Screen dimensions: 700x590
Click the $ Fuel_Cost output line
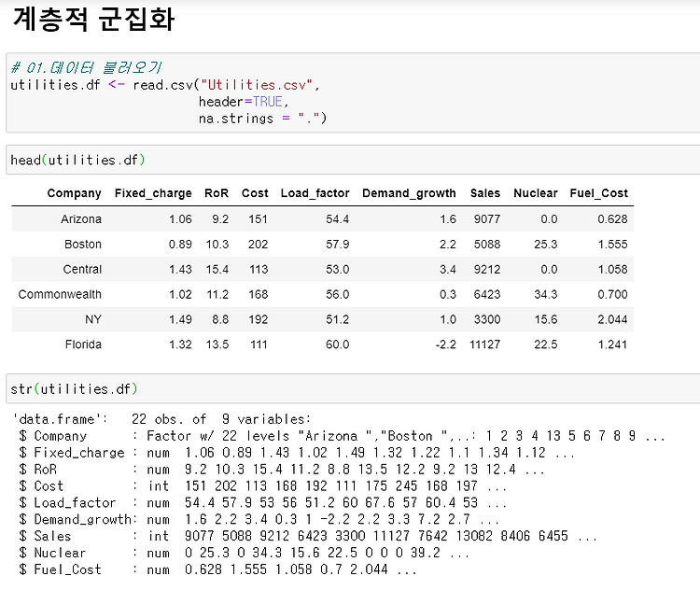[217, 569]
